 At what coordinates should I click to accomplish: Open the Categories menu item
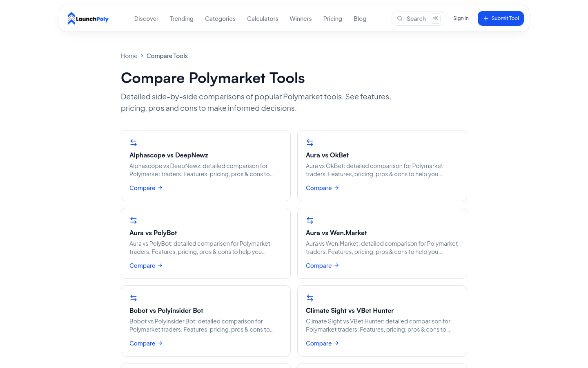[x=220, y=19]
